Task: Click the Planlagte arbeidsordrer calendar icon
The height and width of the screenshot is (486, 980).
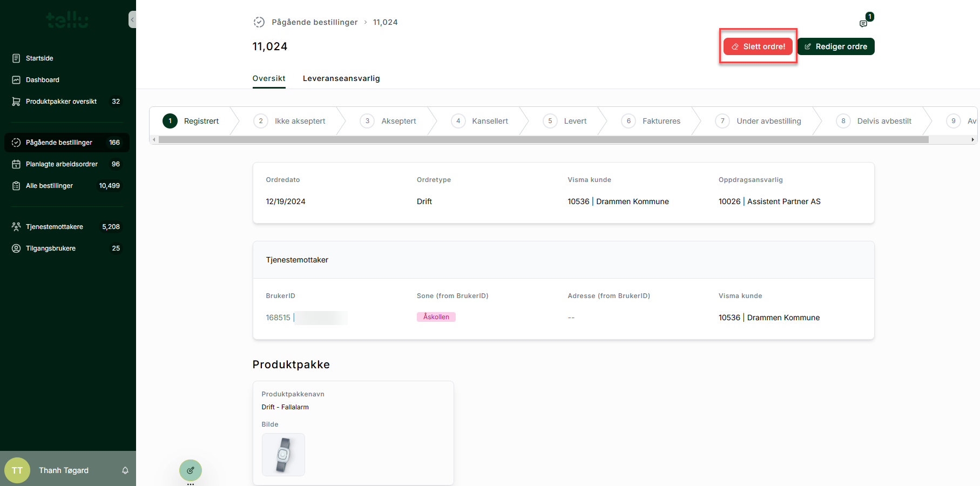Action: pyautogui.click(x=16, y=164)
